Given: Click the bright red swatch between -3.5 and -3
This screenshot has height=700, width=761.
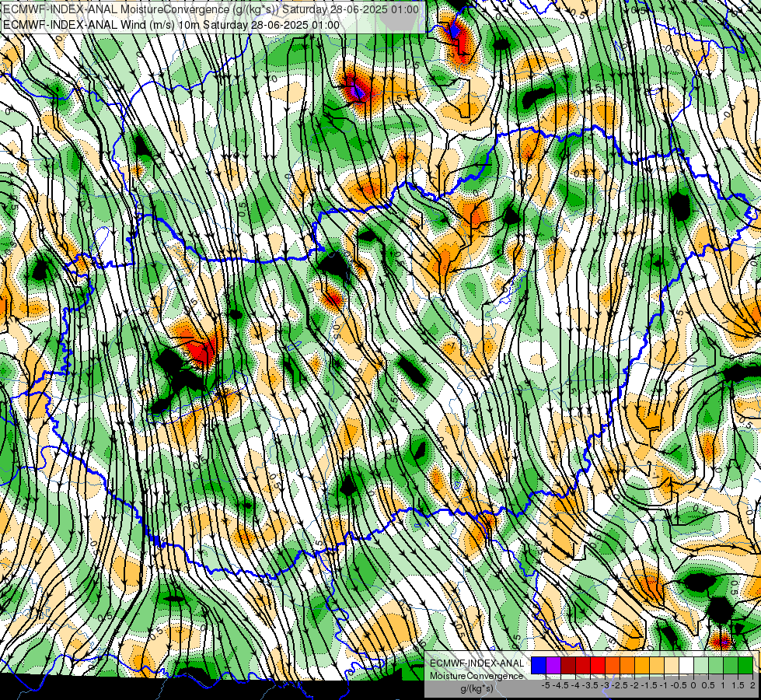Looking at the screenshot, I should coord(598,666).
